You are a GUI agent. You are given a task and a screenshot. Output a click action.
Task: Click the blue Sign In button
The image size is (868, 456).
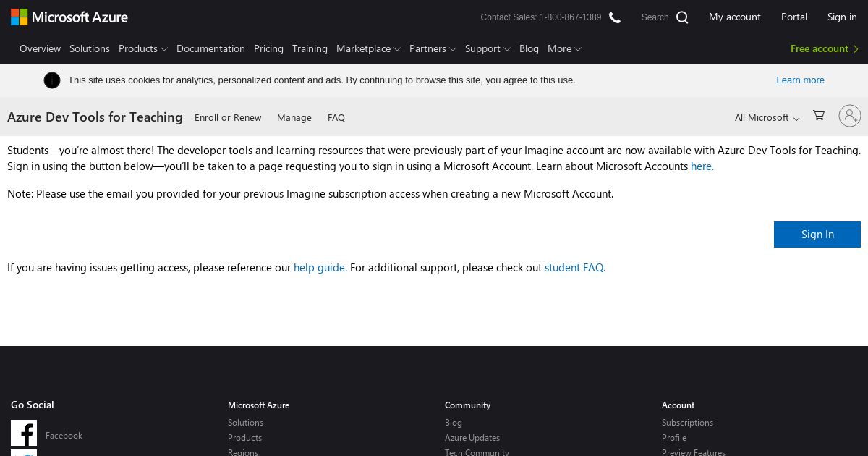tap(817, 235)
